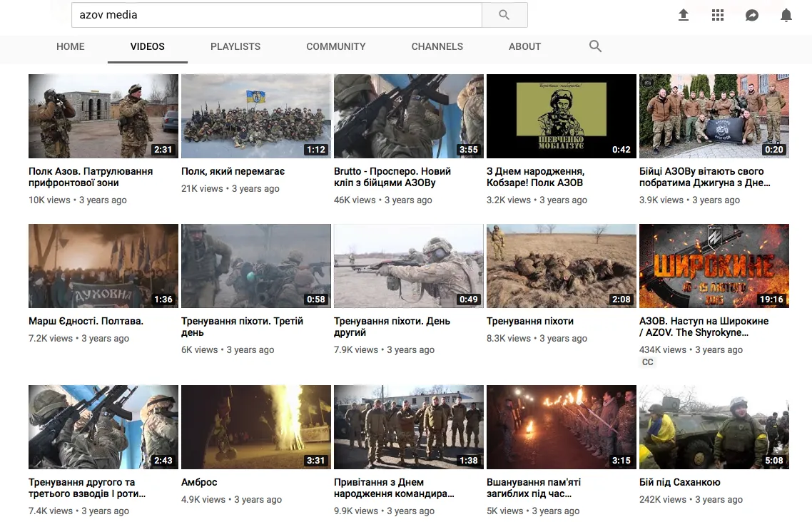This screenshot has height=522, width=812.
Task: Open thumbnail of the 3:55 Brutto clip
Action: tap(409, 116)
